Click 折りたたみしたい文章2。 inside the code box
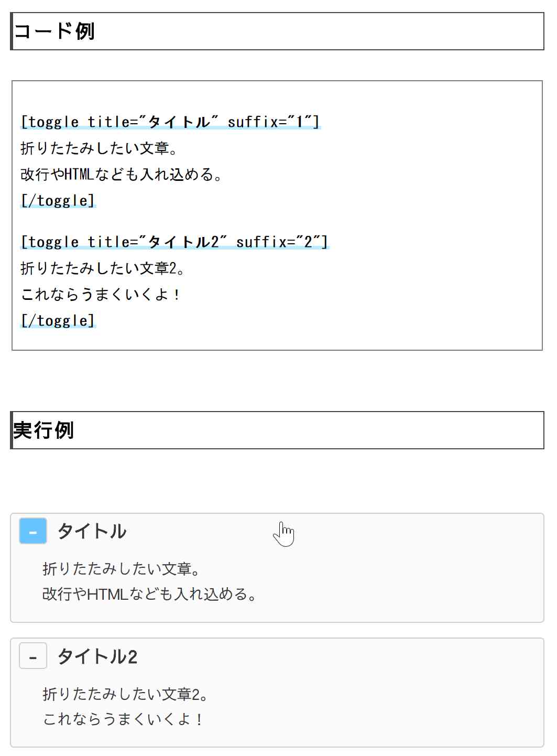The image size is (557, 756). (103, 268)
